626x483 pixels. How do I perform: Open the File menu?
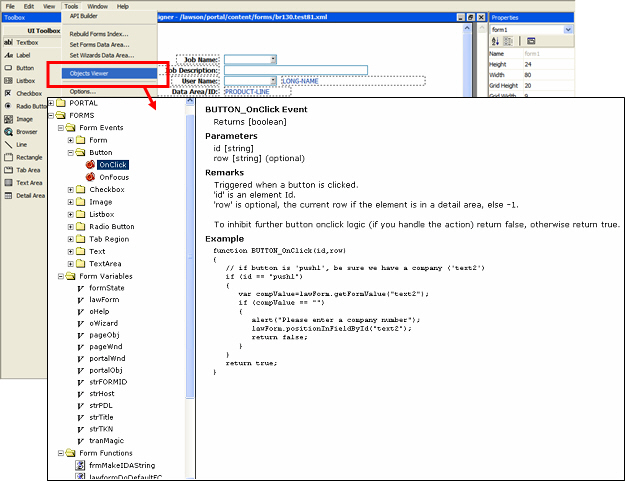[10, 6]
